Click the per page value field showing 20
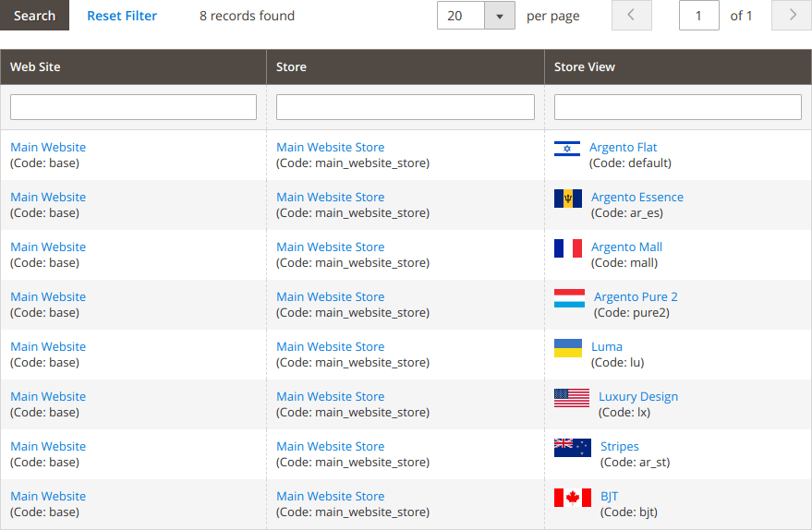 coord(461,16)
